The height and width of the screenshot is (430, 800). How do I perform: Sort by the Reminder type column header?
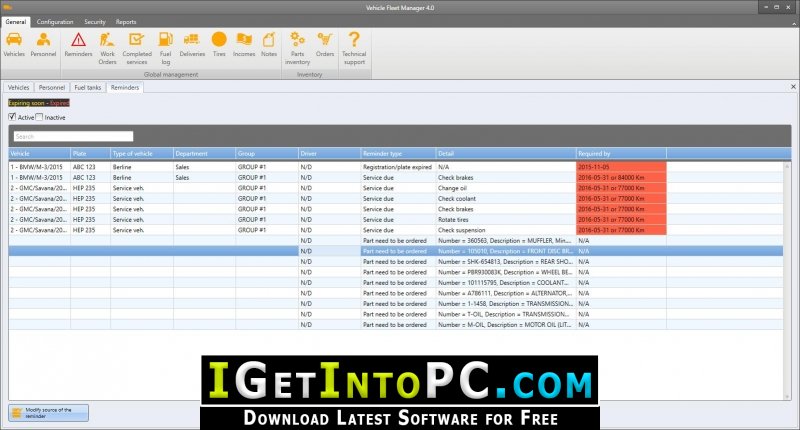[398, 154]
